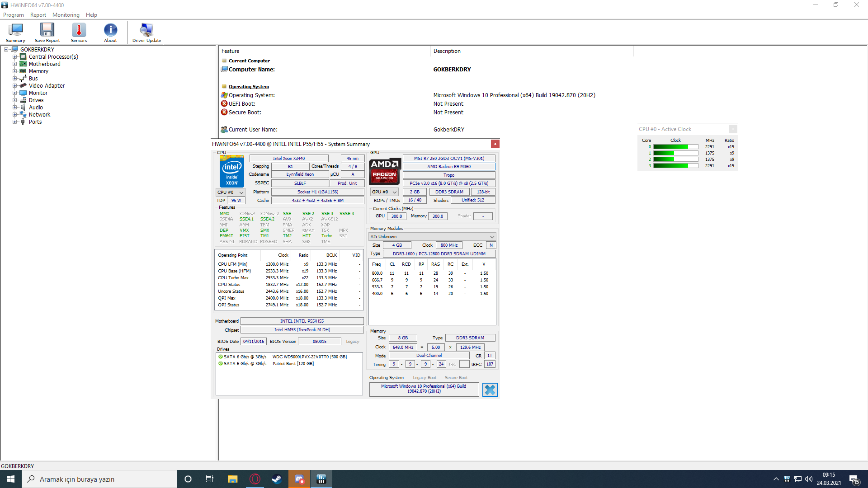Close the System Summary window
Screen dimensions: 868x488
(495, 144)
